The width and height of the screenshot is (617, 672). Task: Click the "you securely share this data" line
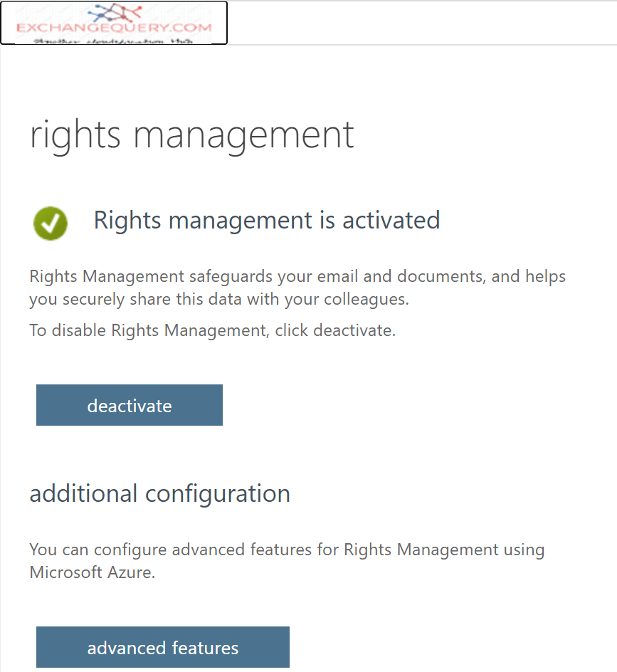(x=219, y=299)
